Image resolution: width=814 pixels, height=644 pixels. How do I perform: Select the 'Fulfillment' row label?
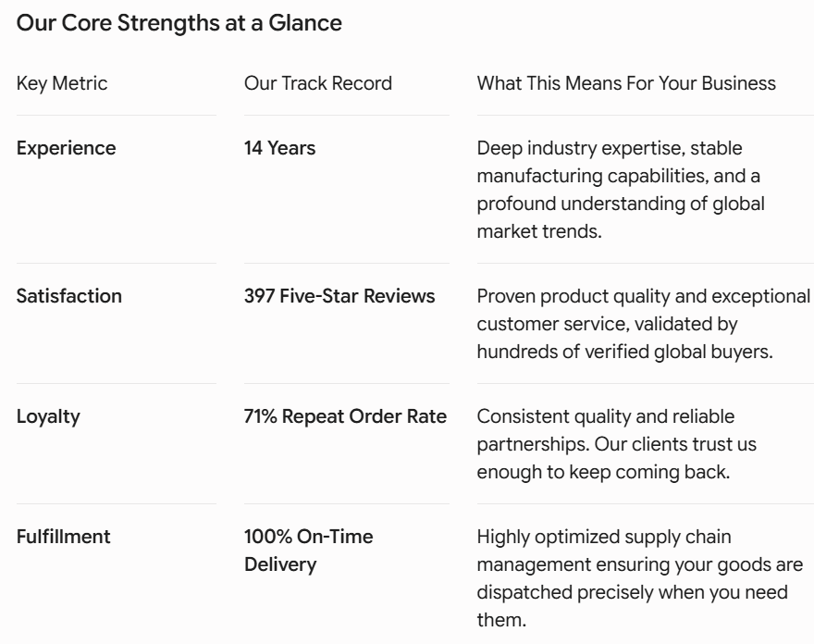63,537
